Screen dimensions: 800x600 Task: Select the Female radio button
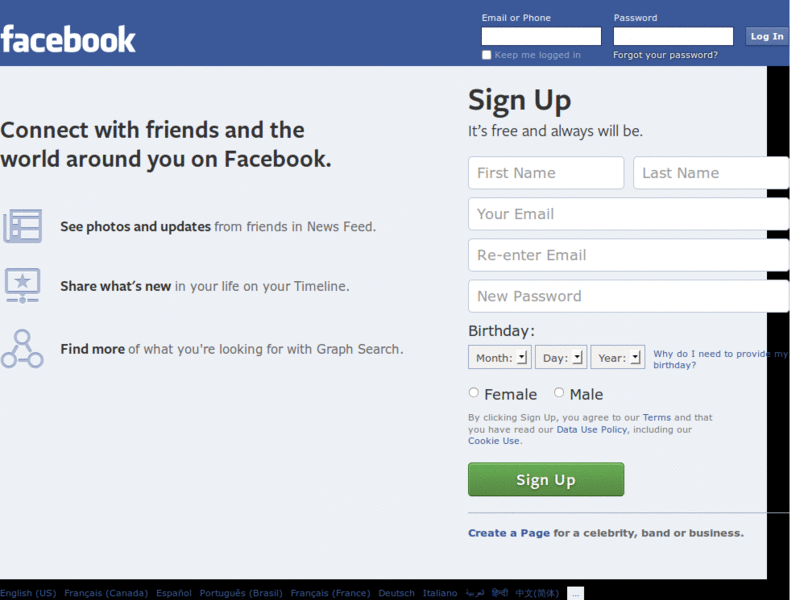(473, 392)
